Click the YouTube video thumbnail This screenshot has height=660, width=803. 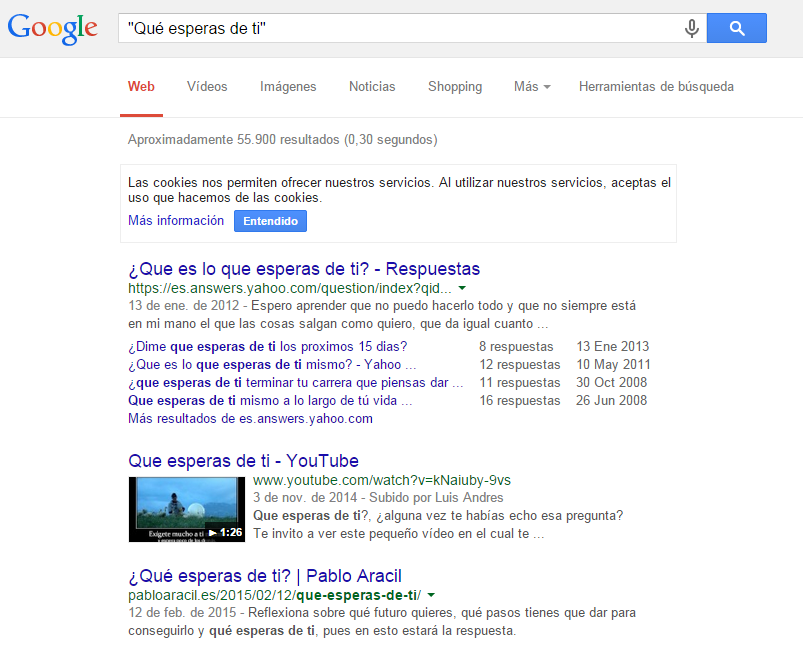187,509
